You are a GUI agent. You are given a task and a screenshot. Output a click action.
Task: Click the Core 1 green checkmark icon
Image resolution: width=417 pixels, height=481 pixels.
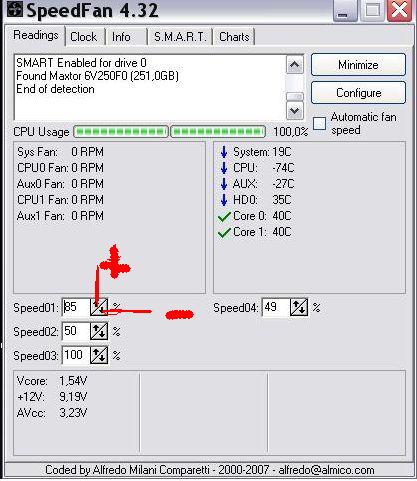coord(224,232)
